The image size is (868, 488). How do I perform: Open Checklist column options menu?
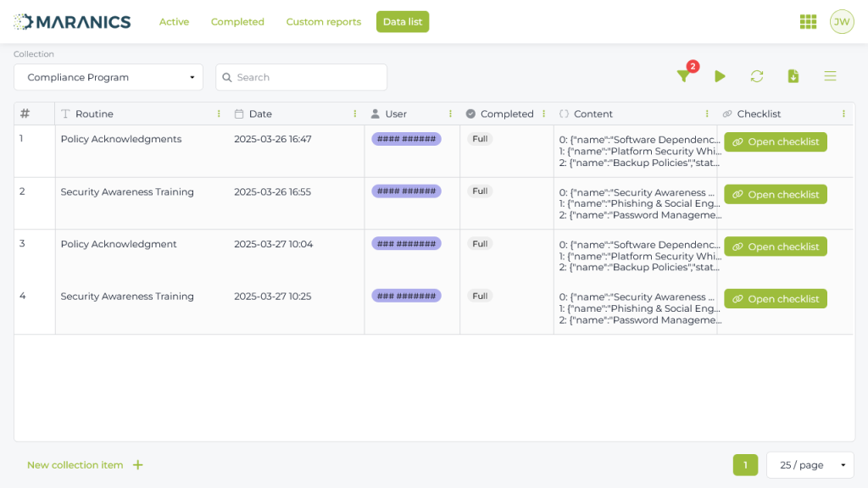pos(843,114)
